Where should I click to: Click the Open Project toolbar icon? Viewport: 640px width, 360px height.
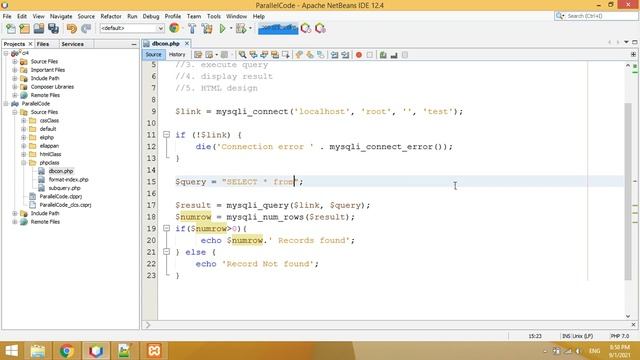click(39, 28)
